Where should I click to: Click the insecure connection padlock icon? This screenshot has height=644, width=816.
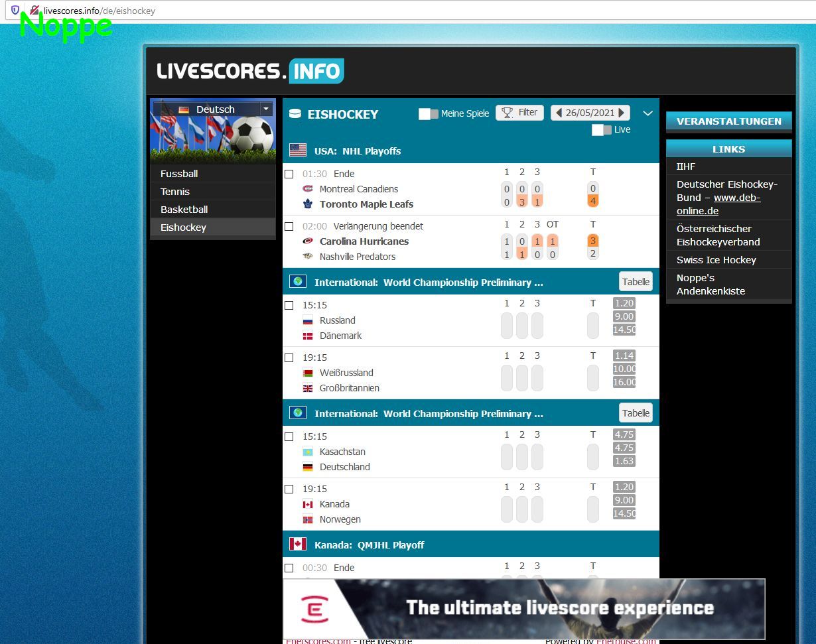(34, 10)
